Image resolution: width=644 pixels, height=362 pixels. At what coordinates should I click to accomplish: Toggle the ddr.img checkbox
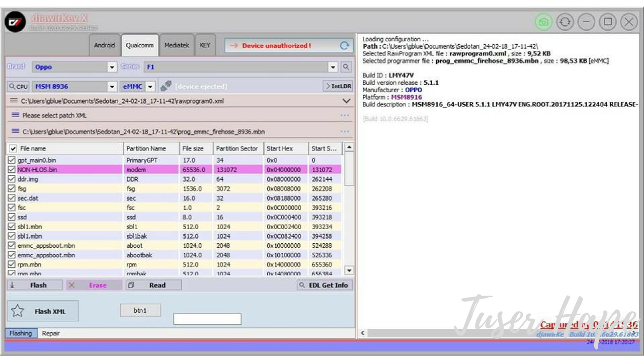[12, 179]
